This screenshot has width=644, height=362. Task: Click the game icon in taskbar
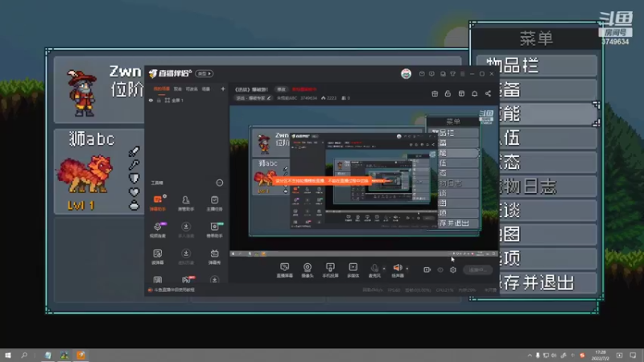point(64,356)
